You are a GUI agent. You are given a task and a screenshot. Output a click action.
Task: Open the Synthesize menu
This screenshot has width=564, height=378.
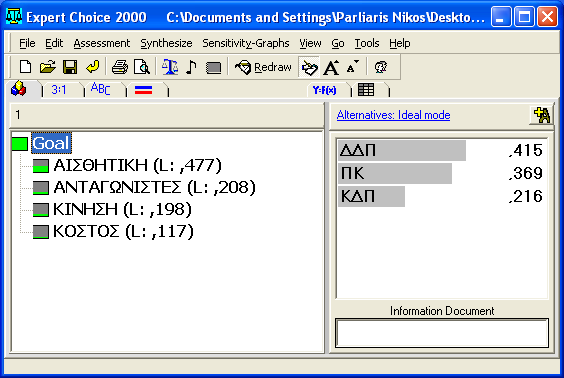coord(166,44)
